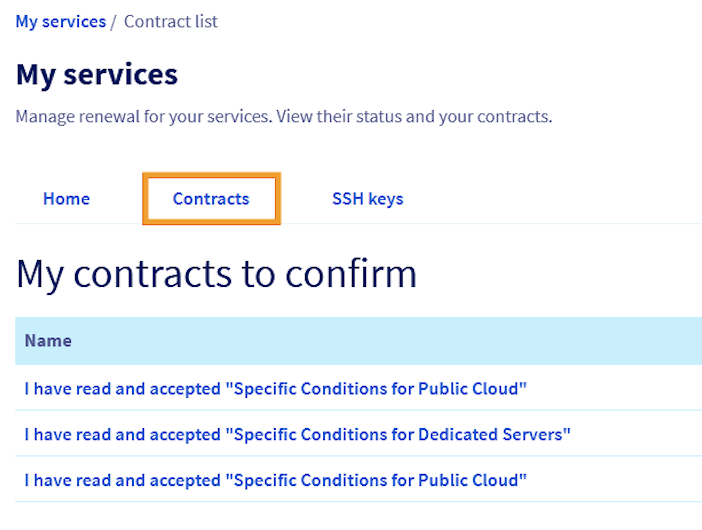Click the Contract list breadcrumb text

pos(171,21)
